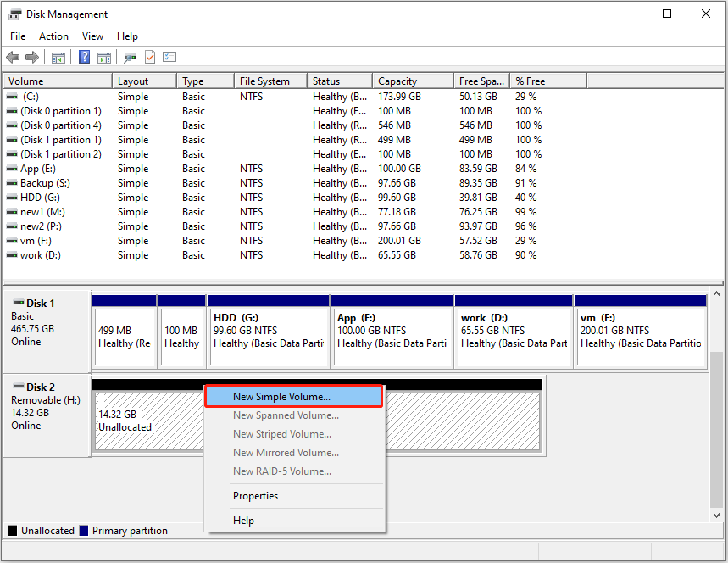The width and height of the screenshot is (728, 563).
Task: Toggle the Action pane icon
Action: (x=103, y=57)
